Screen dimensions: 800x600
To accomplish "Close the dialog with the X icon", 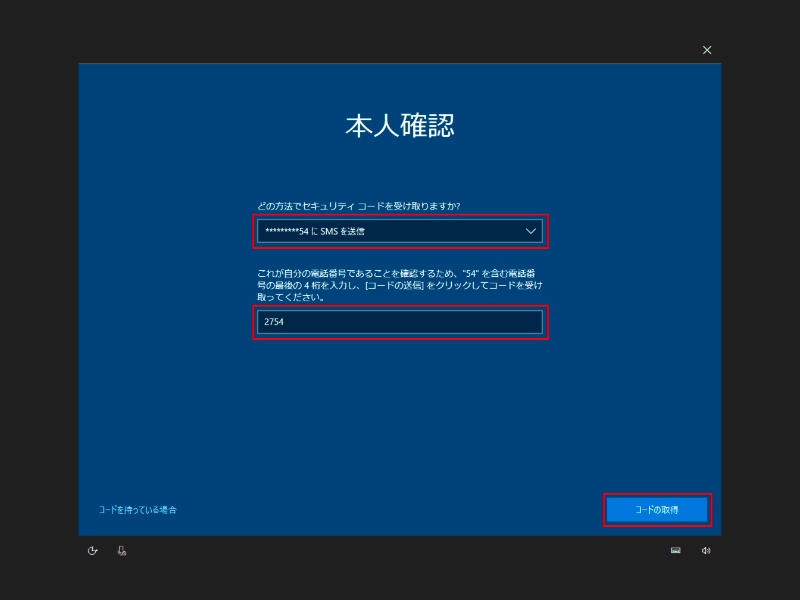I will 707,50.
